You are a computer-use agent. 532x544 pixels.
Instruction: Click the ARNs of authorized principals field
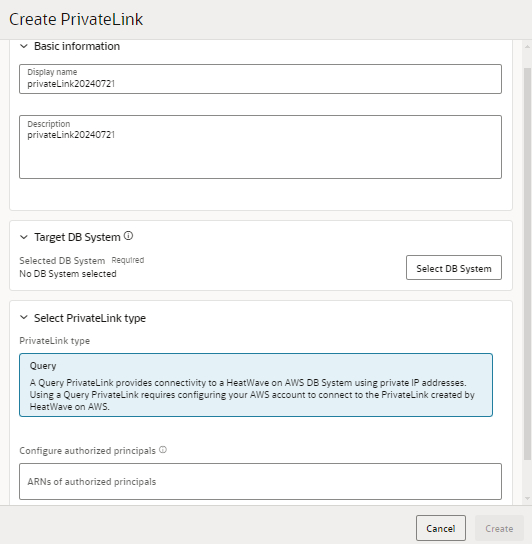point(260,482)
